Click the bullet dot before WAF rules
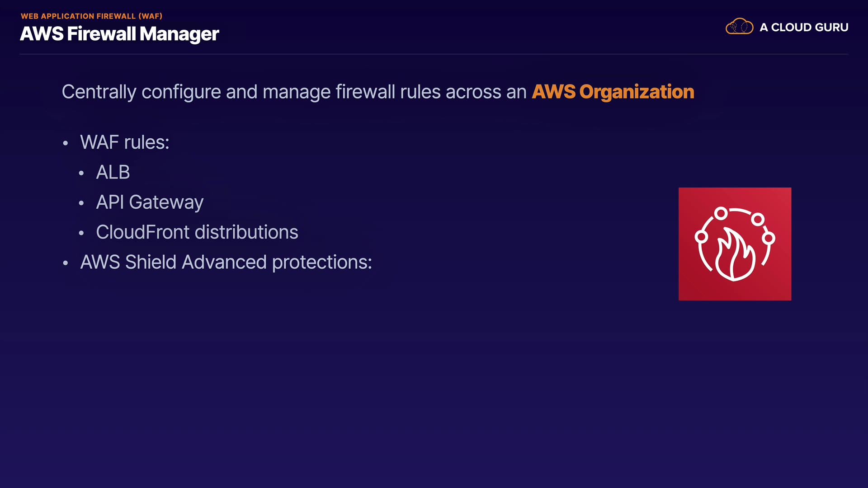The width and height of the screenshot is (868, 488). pyautogui.click(x=66, y=143)
